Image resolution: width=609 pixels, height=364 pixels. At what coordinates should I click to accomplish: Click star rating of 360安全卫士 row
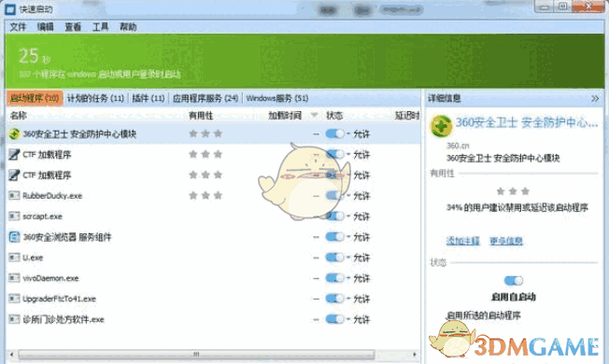tap(205, 133)
